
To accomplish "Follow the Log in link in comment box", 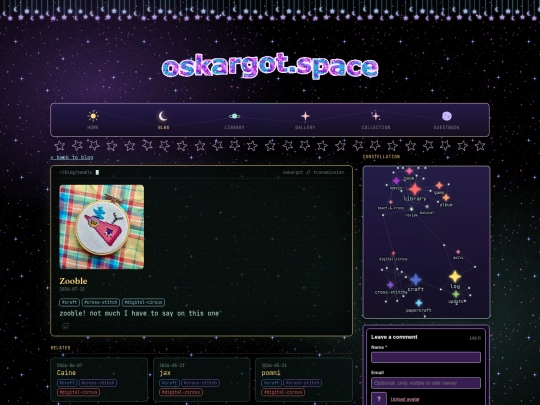I will click(475, 338).
